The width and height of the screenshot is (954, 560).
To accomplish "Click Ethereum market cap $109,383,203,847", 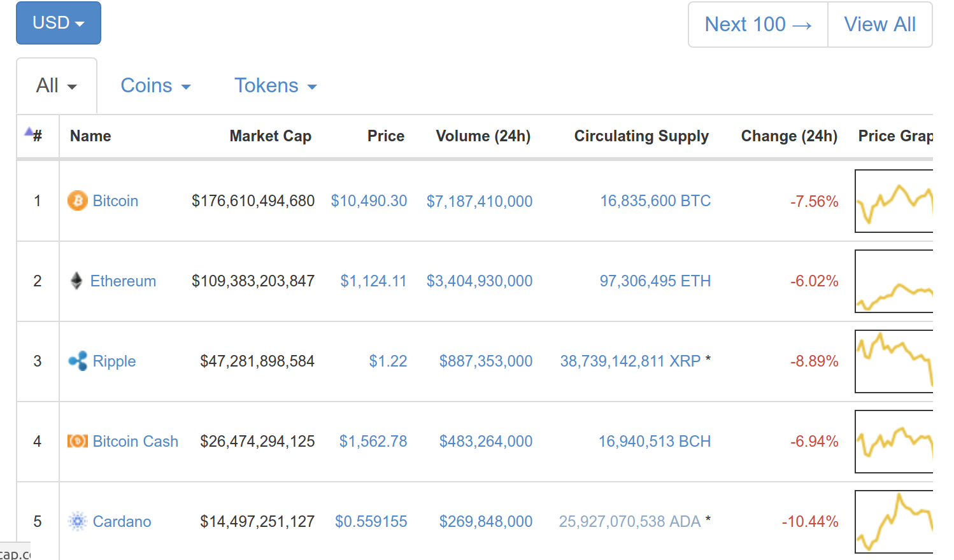I will [253, 281].
